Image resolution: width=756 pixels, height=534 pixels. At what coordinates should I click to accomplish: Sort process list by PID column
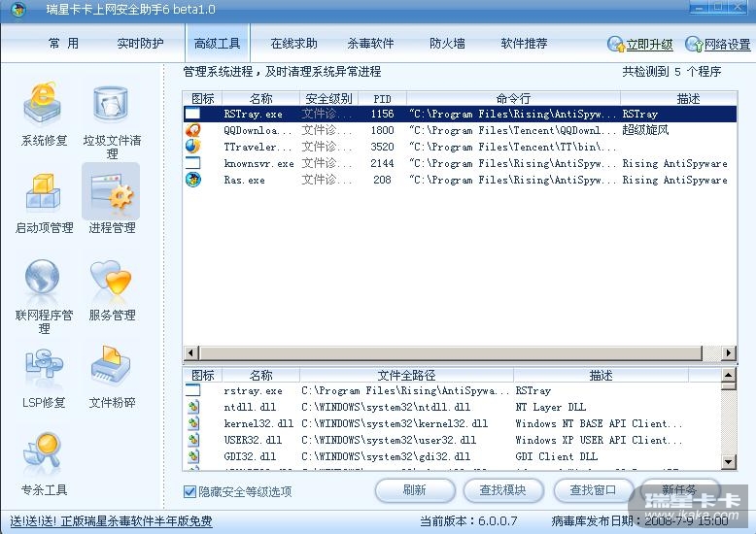(x=382, y=99)
